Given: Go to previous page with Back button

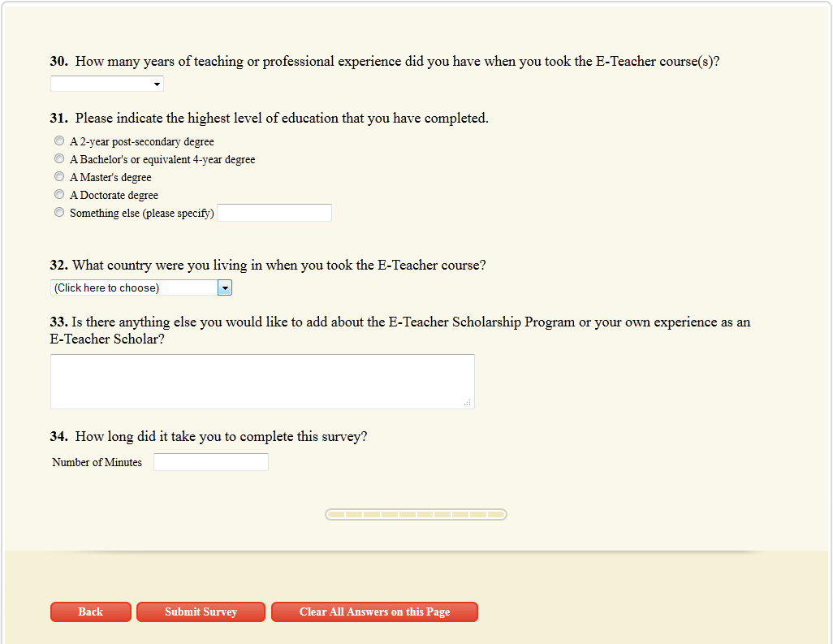Looking at the screenshot, I should click(91, 612).
